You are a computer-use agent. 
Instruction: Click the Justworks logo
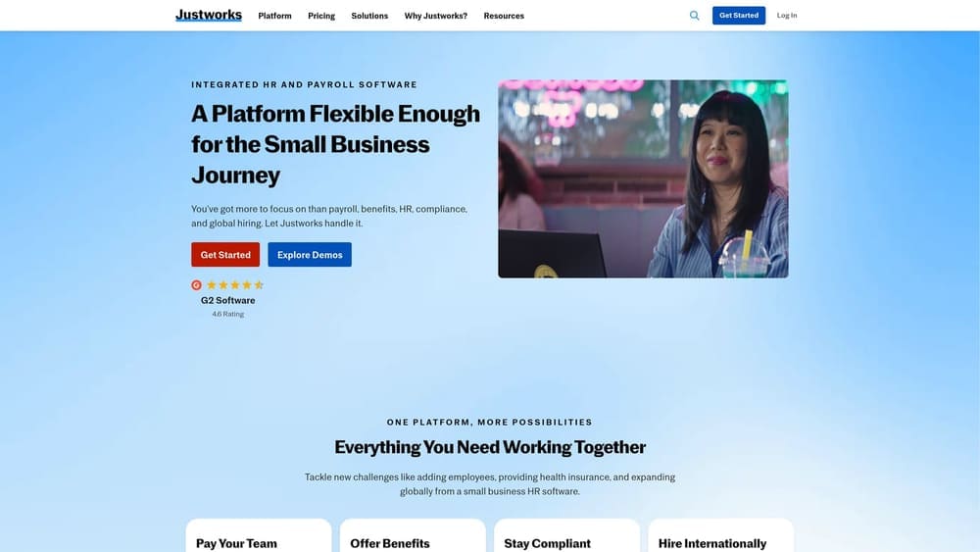coord(208,15)
